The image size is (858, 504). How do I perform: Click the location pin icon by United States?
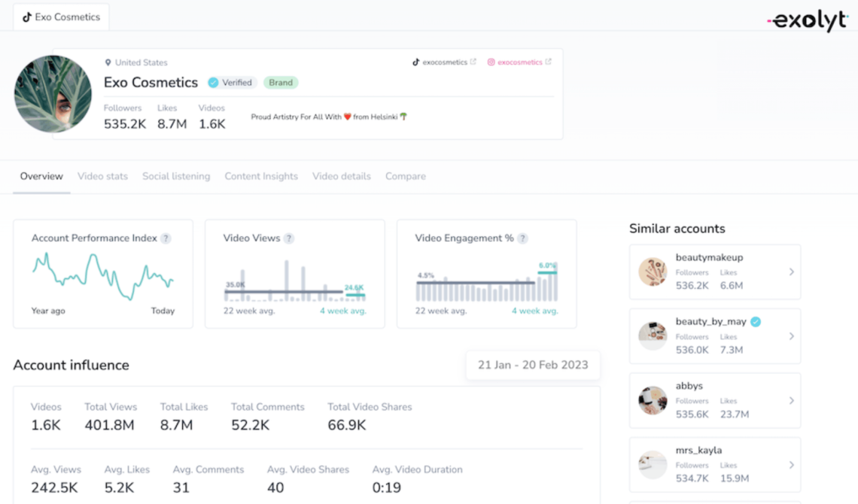tap(108, 63)
